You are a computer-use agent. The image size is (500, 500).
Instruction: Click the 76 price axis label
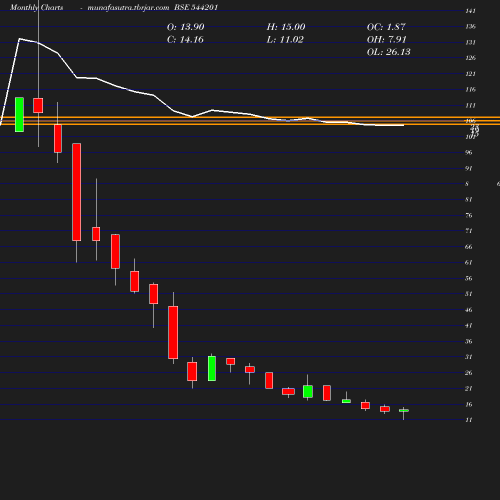469,216
